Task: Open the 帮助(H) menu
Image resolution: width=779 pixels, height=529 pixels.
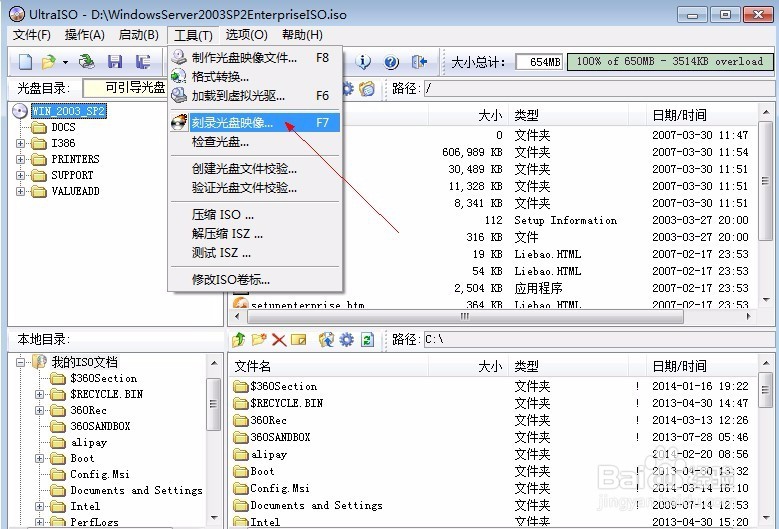Action: click(302, 35)
